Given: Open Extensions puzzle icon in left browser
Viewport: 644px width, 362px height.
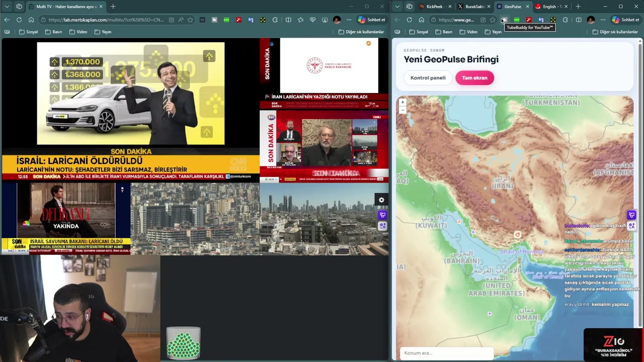Looking at the screenshot, I should point(275,20).
